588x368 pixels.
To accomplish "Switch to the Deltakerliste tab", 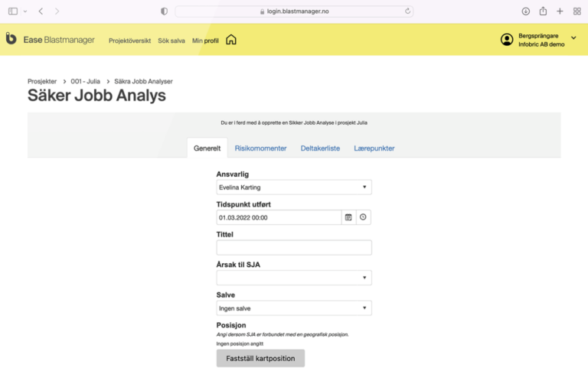I will pos(320,148).
